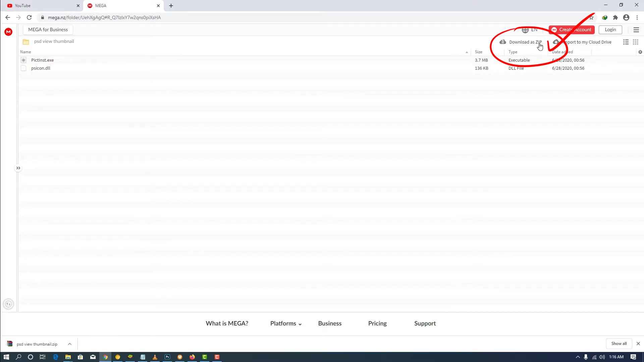Click the Create Account button
The height and width of the screenshot is (362, 644).
point(572,30)
